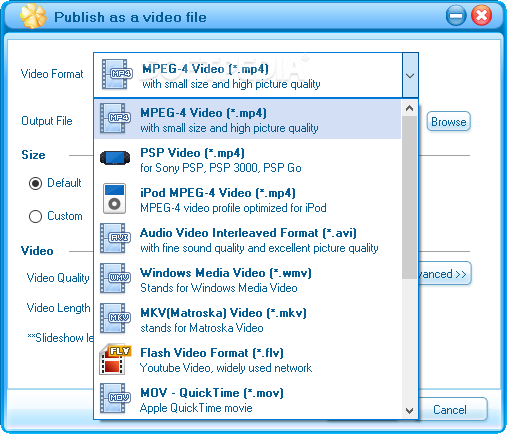This screenshot has height=434, width=507.
Task: Select Flash Video Format (*.flv) entry
Action: click(x=247, y=359)
